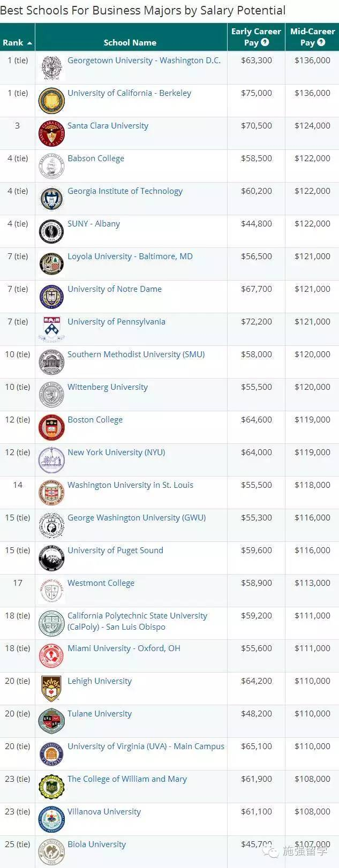Open the Villanova University link
This screenshot has width=339, height=868.
[x=104, y=812]
